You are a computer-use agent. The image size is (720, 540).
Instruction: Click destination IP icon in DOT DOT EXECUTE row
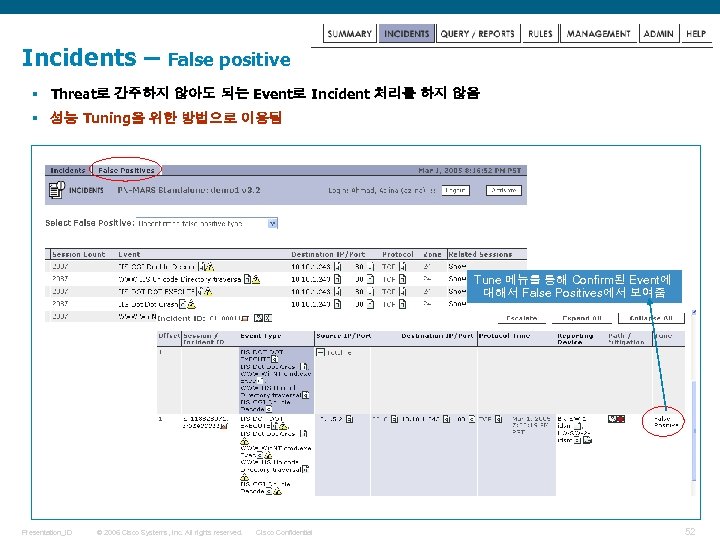point(338,291)
